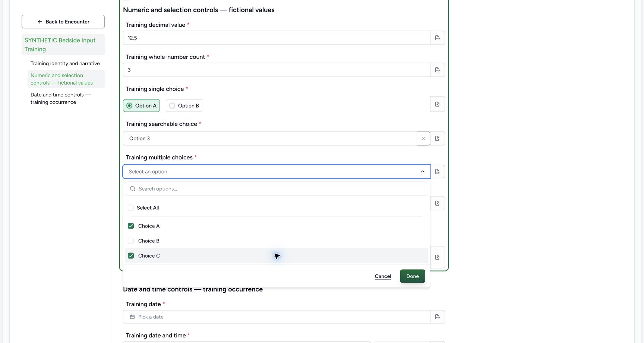The width and height of the screenshot is (644, 343).
Task: Focus the Search options field
Action: coord(277,189)
